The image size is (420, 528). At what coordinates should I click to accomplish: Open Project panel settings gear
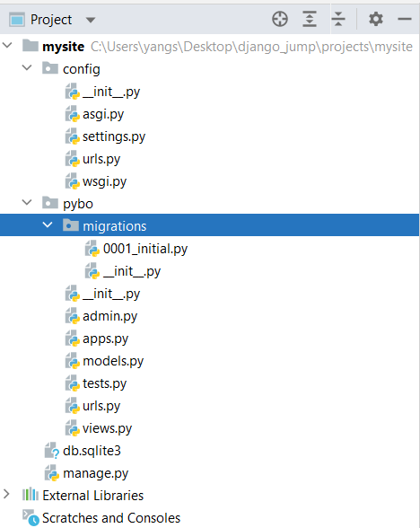(375, 19)
